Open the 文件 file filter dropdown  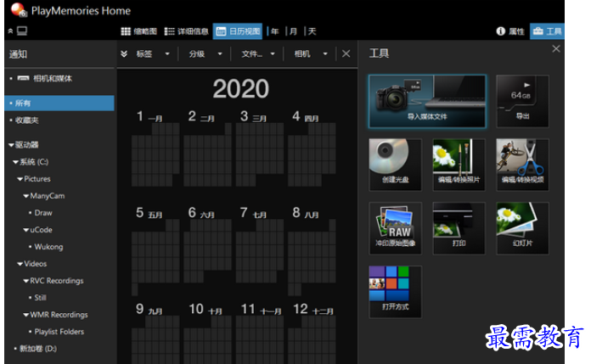coord(258,54)
